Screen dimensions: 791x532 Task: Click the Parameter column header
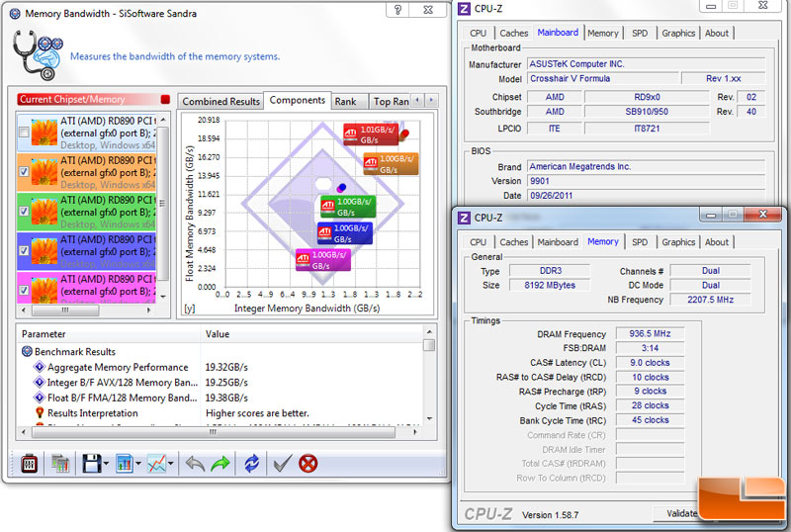[x=109, y=334]
